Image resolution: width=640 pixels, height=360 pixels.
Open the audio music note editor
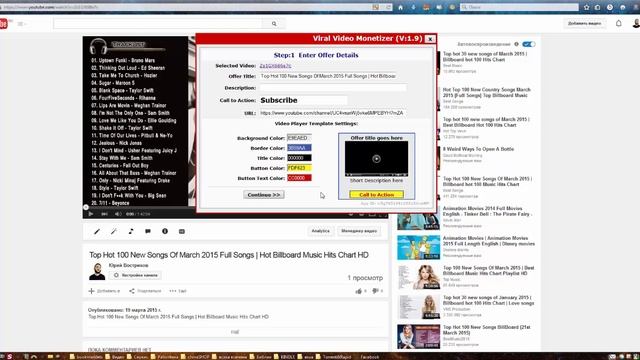pos(131,231)
